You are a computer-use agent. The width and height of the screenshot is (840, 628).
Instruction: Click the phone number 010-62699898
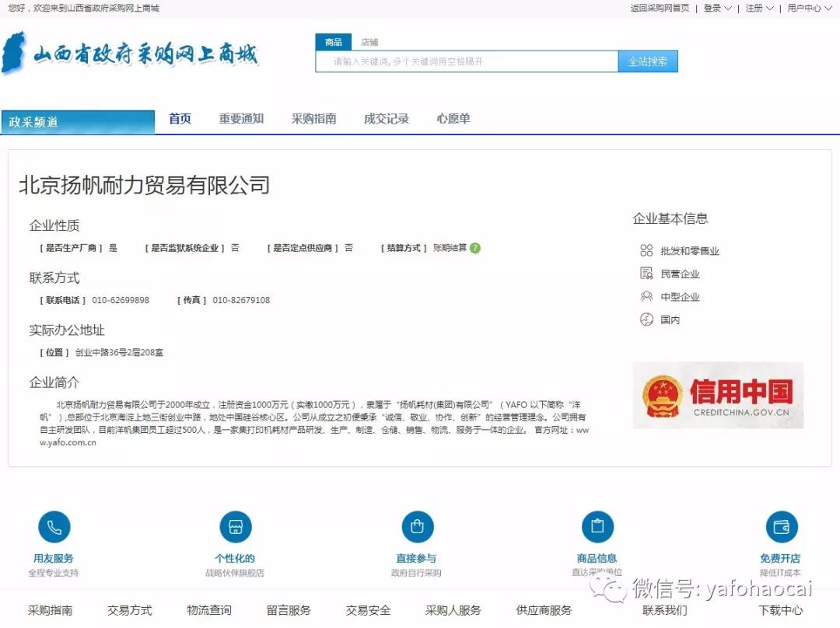point(121,300)
